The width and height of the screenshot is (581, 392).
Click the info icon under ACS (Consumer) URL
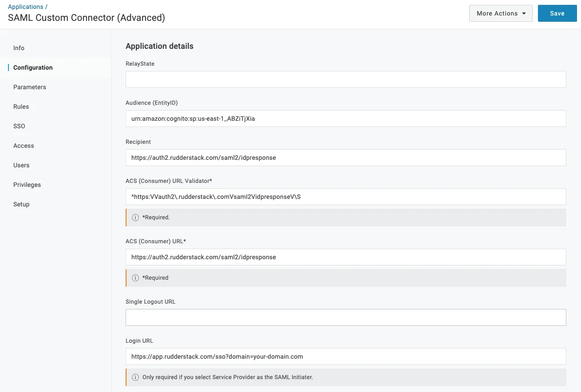[135, 278]
